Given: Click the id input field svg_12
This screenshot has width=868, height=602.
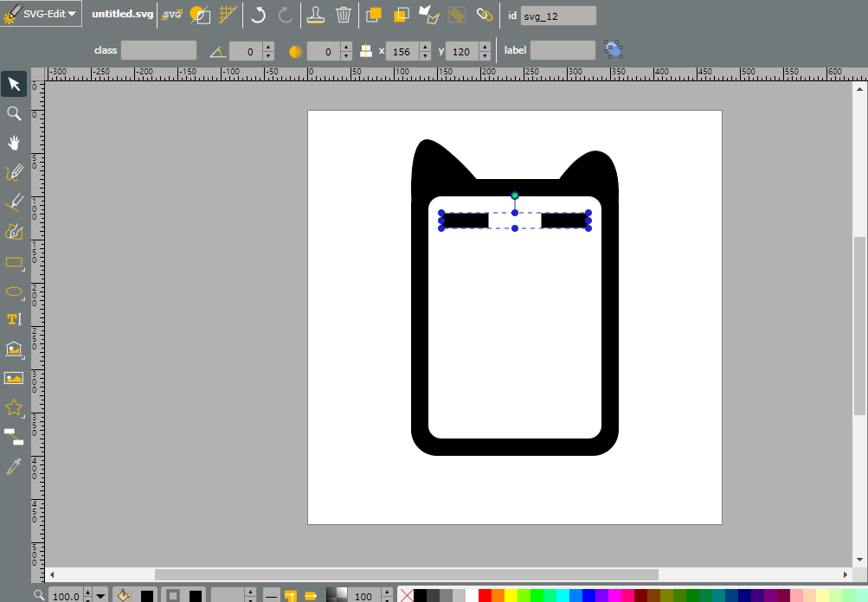Looking at the screenshot, I should click(x=558, y=16).
